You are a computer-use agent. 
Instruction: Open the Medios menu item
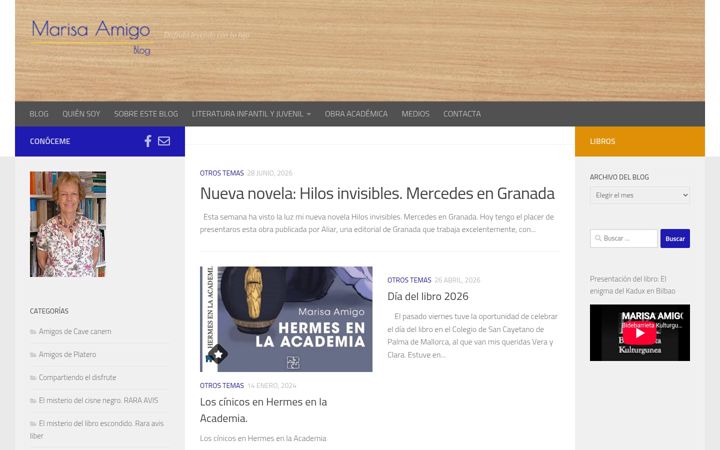(x=415, y=114)
